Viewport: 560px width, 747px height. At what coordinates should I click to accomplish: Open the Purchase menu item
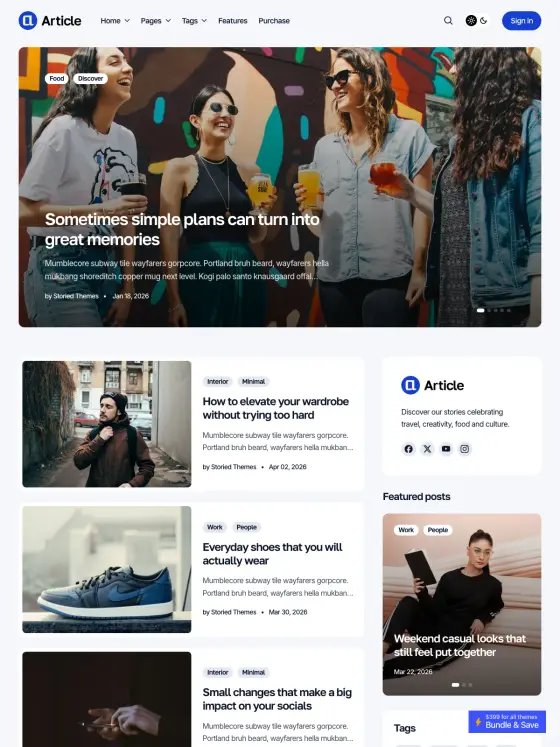(274, 21)
